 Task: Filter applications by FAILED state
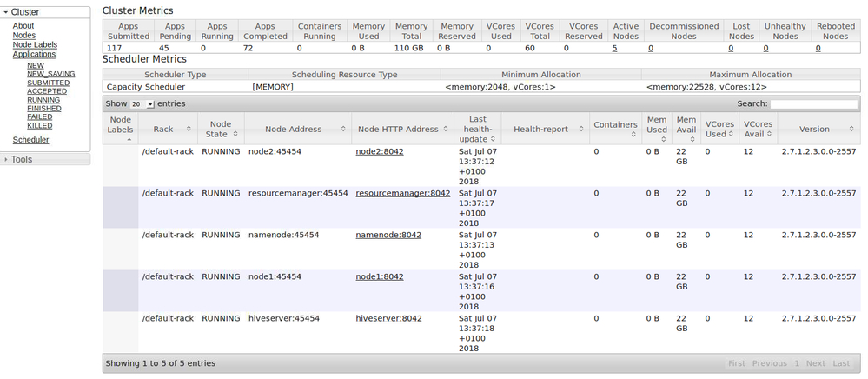click(40, 116)
